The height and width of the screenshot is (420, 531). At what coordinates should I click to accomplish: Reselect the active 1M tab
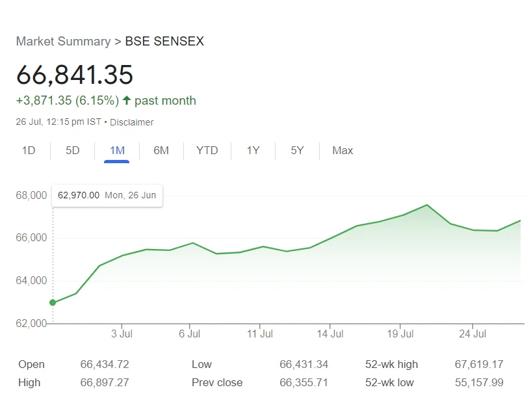(117, 150)
